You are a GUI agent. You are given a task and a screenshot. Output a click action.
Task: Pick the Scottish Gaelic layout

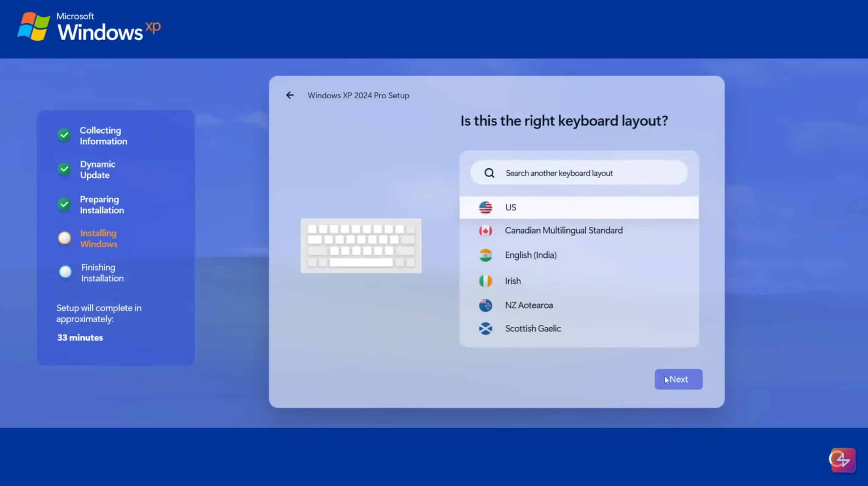579,329
